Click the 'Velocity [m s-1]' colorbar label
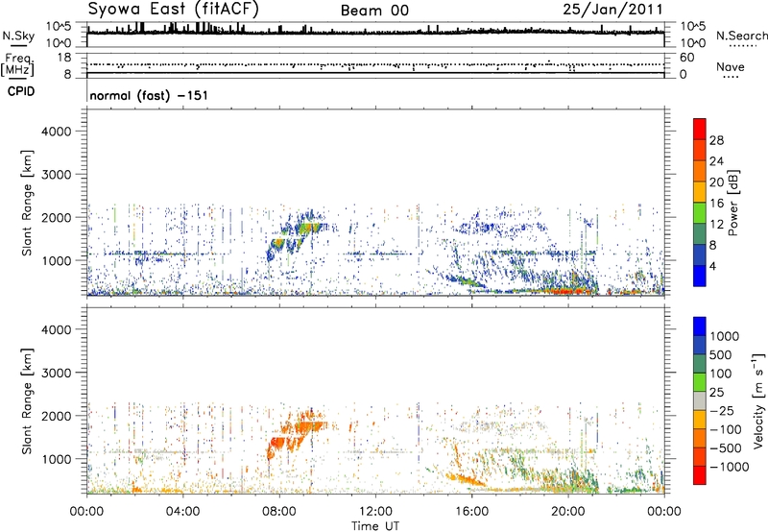Image resolution: width=768 pixels, height=532 pixels. tap(758, 400)
